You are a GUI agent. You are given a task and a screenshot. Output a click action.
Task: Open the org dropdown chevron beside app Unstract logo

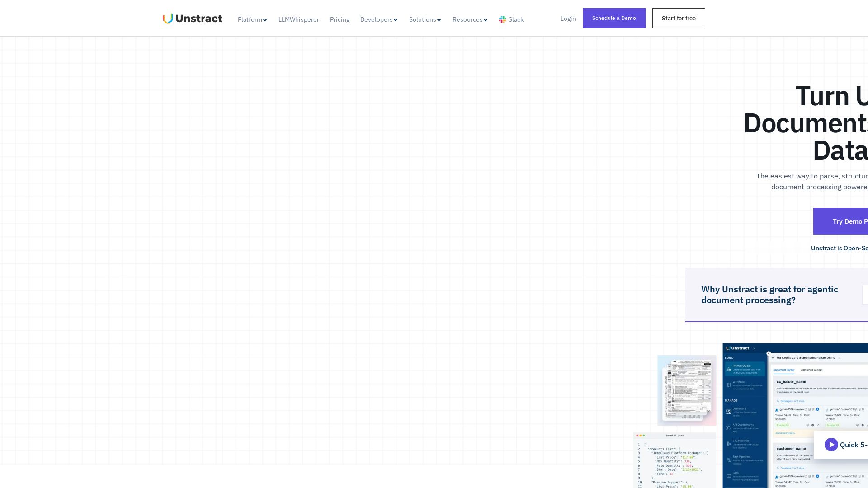(x=754, y=348)
